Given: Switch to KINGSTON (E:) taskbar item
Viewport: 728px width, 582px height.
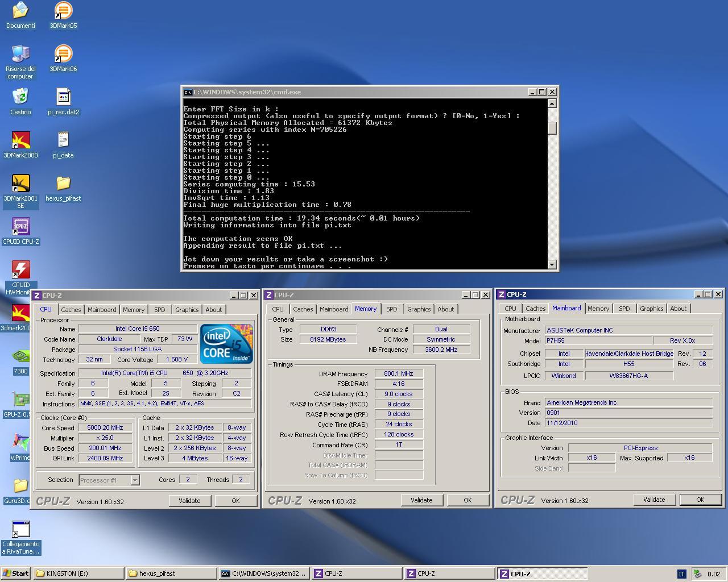Looking at the screenshot, I should pyautogui.click(x=78, y=573).
